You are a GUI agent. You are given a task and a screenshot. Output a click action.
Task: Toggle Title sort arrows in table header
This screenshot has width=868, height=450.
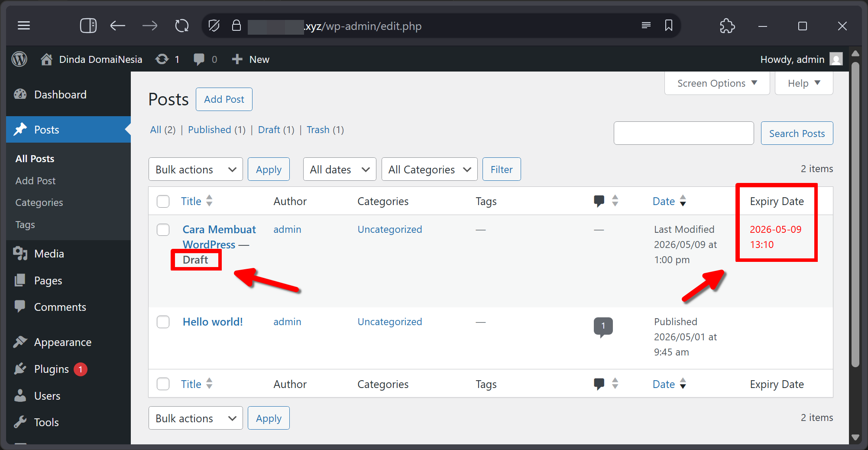[x=209, y=201]
